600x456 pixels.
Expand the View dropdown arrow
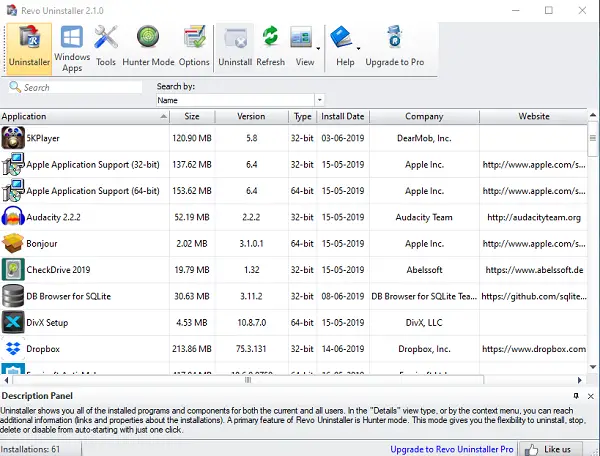[x=318, y=47]
